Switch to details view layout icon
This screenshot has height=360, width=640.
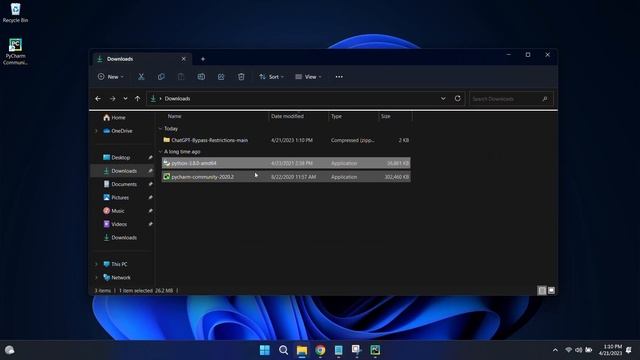(x=542, y=290)
